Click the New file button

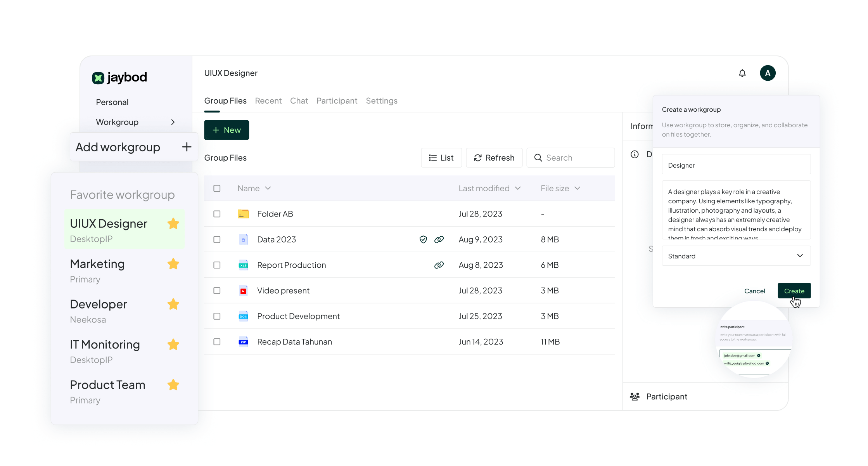(226, 129)
